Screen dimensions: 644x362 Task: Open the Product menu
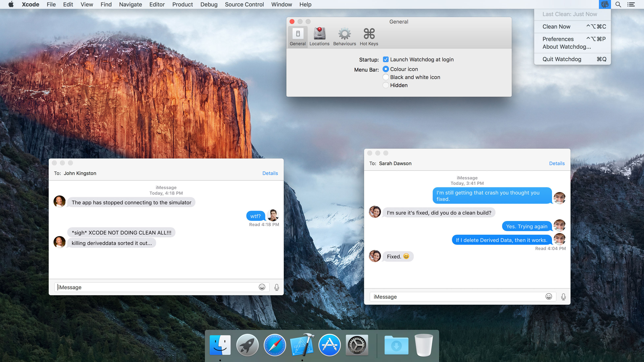[183, 4]
